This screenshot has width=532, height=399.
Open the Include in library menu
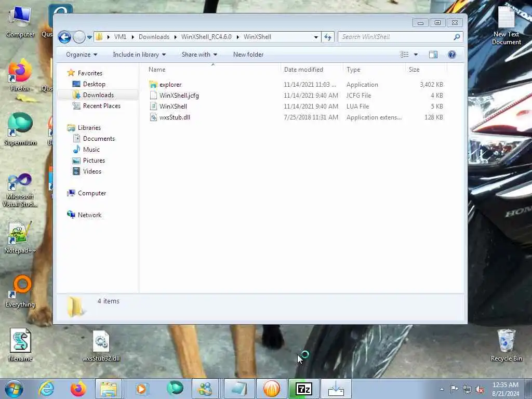(x=139, y=55)
